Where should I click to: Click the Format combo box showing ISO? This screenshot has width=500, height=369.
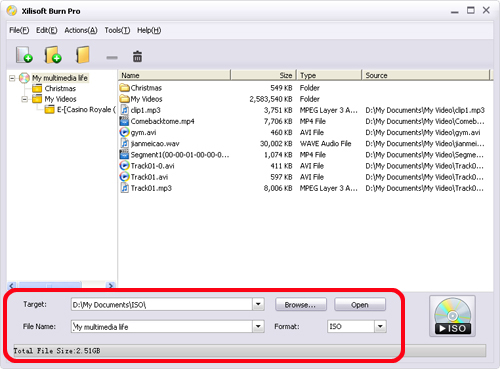click(357, 326)
